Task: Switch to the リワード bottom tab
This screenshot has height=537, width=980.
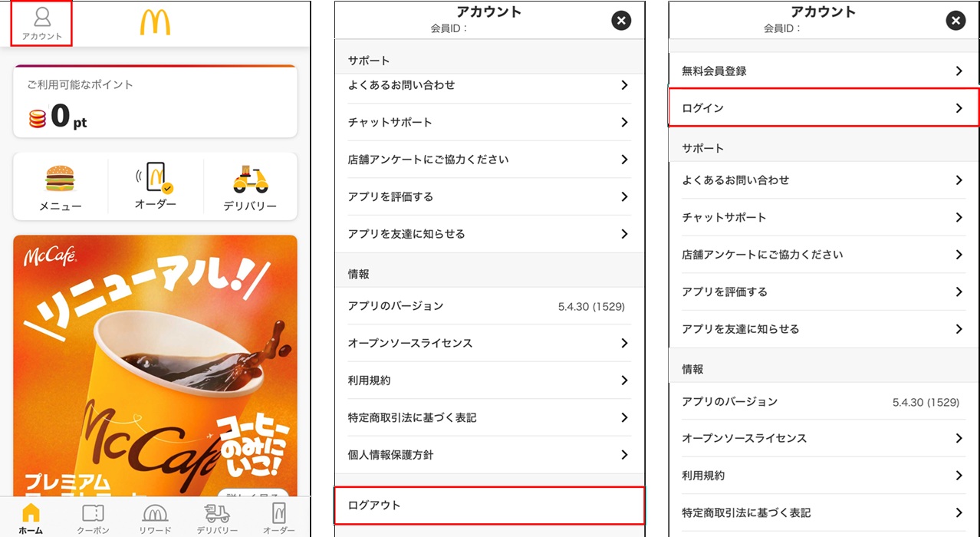Action: [155, 518]
